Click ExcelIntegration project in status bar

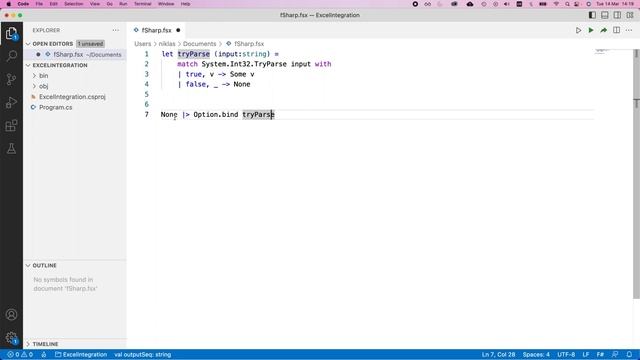(x=81, y=354)
